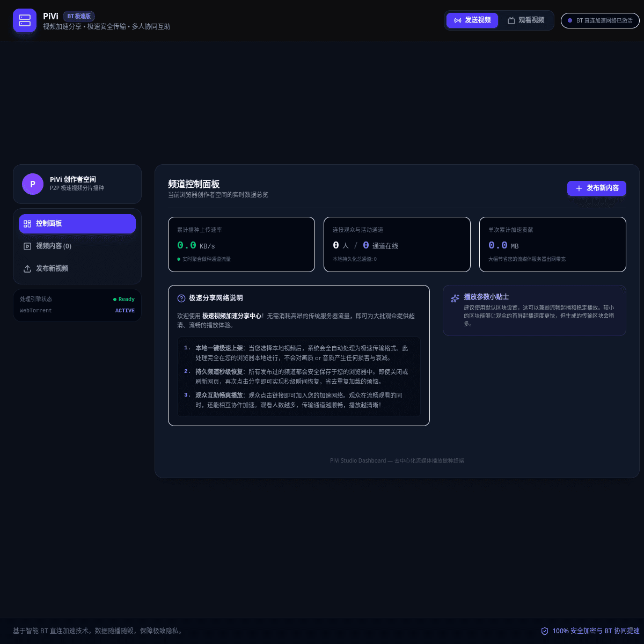The height and width of the screenshot is (644, 644).
Task: Click the 本地持久化总通道: 0 text
Action: (355, 259)
